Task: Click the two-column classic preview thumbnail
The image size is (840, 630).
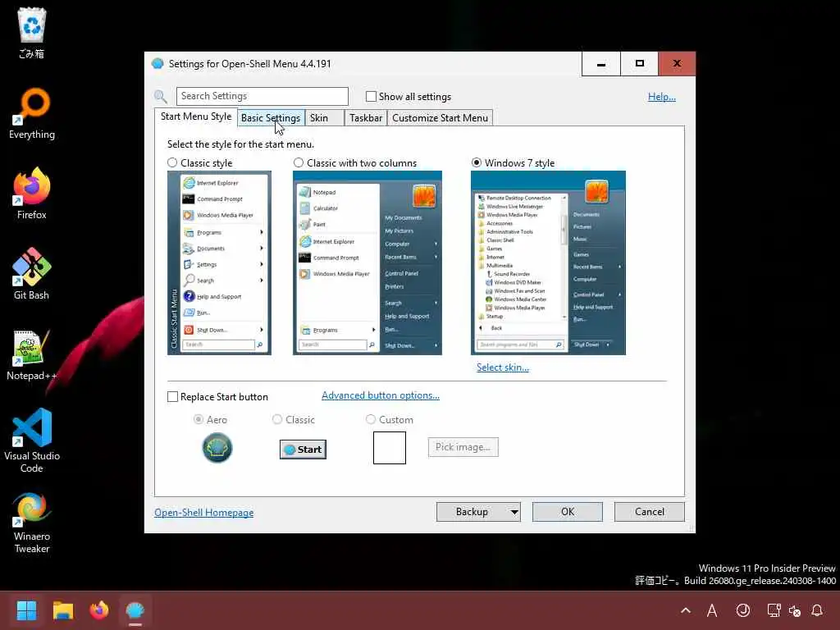Action: coord(367,262)
